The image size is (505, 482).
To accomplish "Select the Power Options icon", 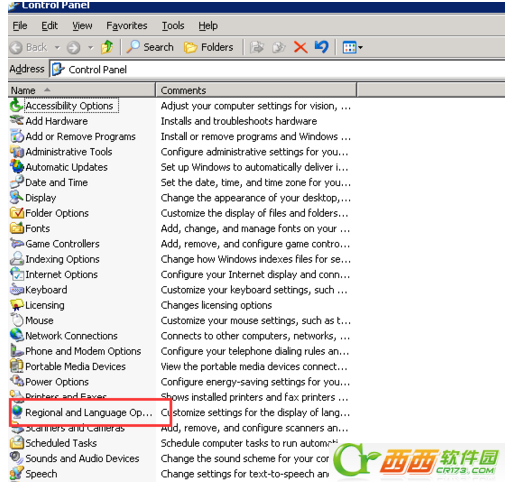I will point(17,381).
